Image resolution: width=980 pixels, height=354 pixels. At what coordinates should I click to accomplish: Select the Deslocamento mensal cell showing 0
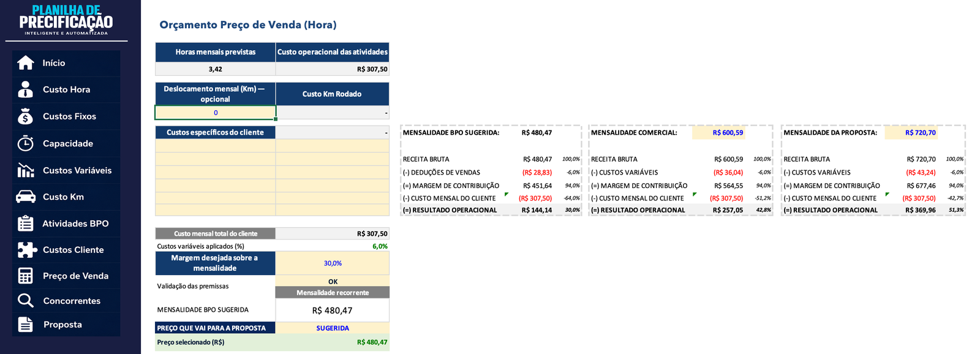[x=216, y=113]
